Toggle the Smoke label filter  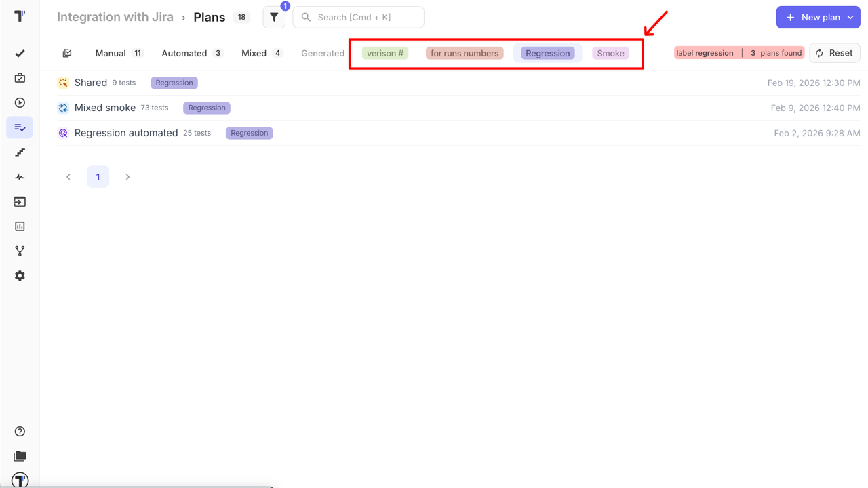pos(610,53)
